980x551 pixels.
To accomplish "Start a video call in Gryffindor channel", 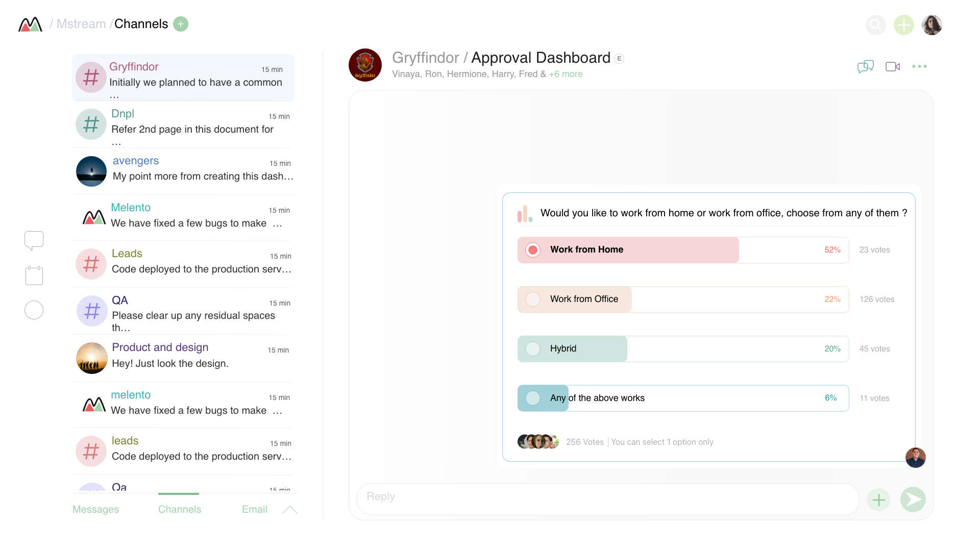I will pyautogui.click(x=893, y=66).
